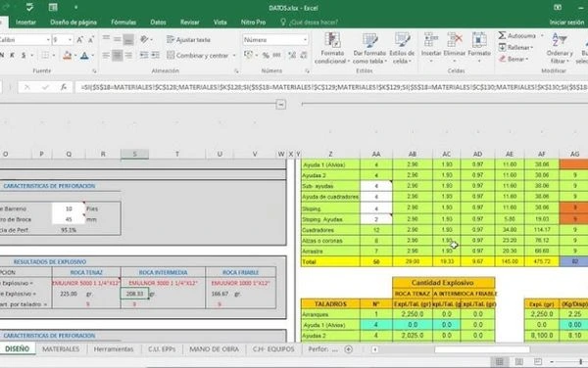Click the formula bar text
This screenshot has width=588, height=368.
click(331, 87)
